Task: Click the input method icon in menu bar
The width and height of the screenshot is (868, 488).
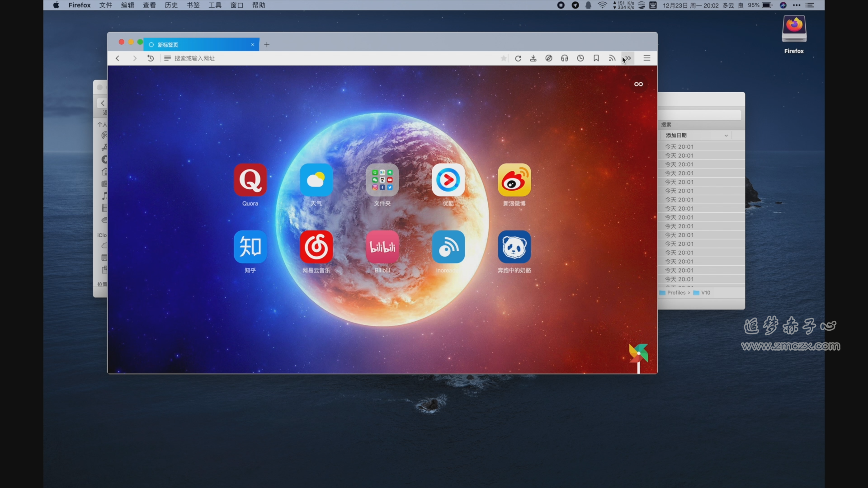Action: pyautogui.click(x=653, y=5)
